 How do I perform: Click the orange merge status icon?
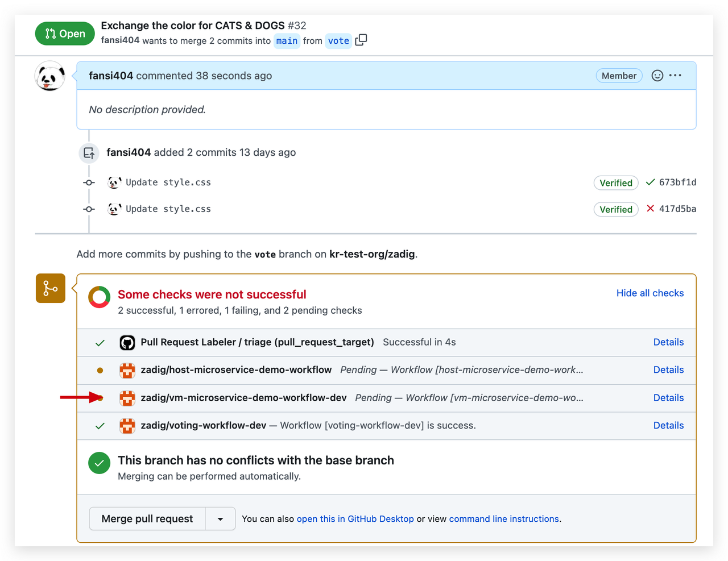coord(51,288)
